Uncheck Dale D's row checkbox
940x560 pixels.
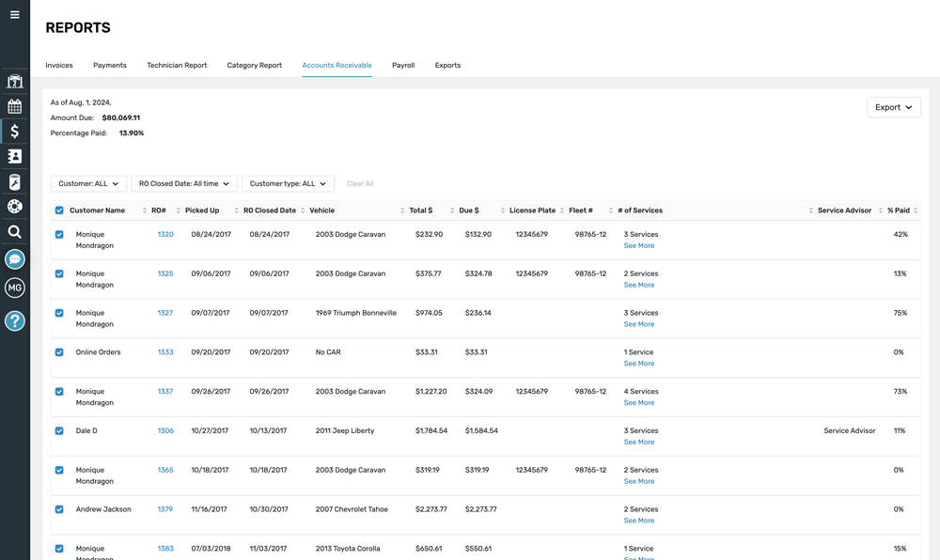click(x=59, y=430)
